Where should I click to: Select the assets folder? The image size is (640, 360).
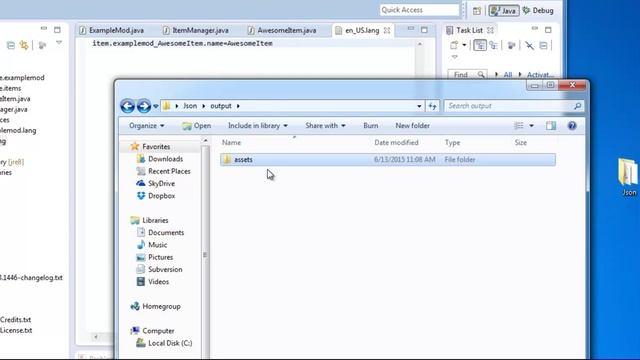pos(388,160)
